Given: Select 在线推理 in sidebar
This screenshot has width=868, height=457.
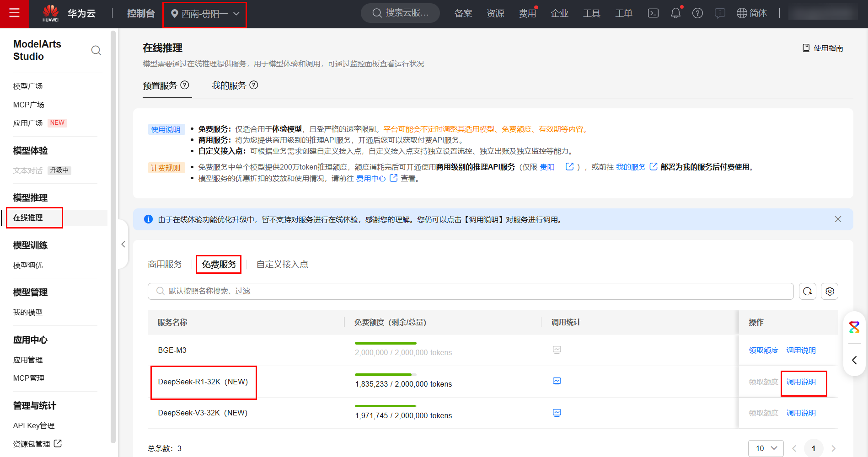Looking at the screenshot, I should tap(28, 218).
